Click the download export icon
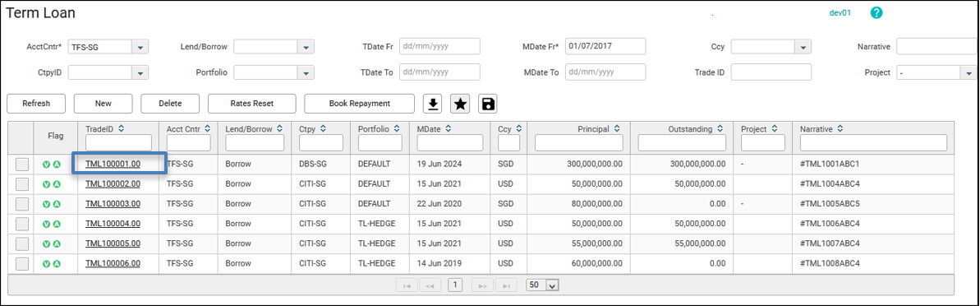The image size is (980, 306). pyautogui.click(x=433, y=104)
